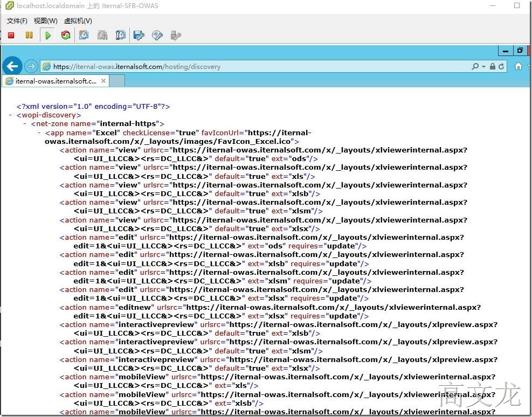Click the red stop (power off) VM icon
This screenshot has height=417, width=532.
point(11,35)
